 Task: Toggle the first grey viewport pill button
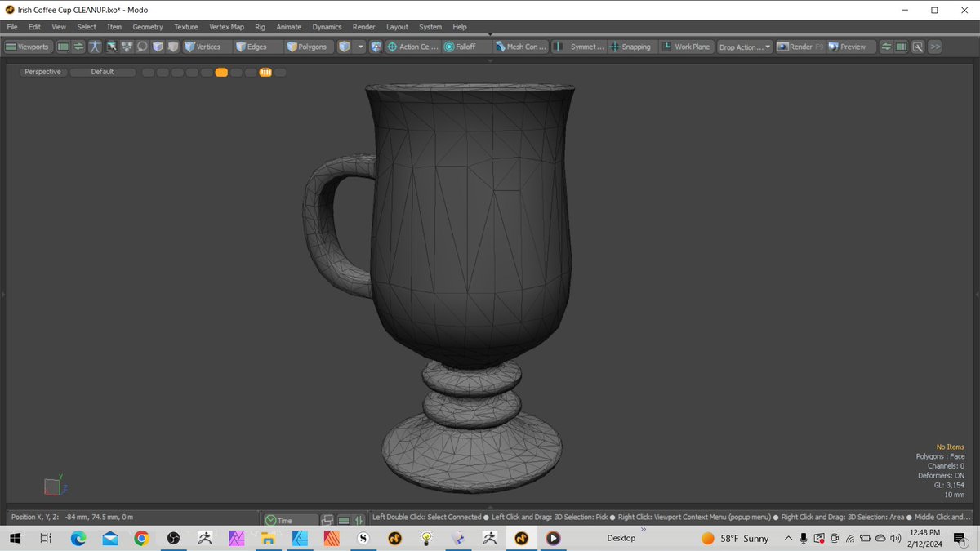pos(148,72)
